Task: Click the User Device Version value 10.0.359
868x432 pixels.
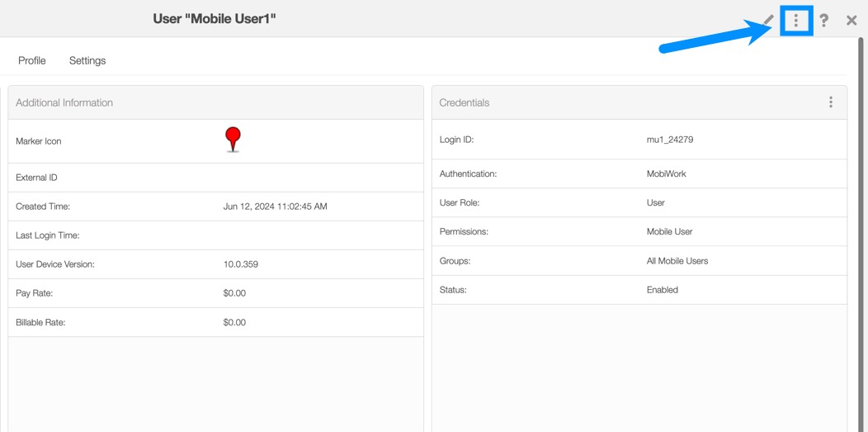Action: [x=241, y=264]
